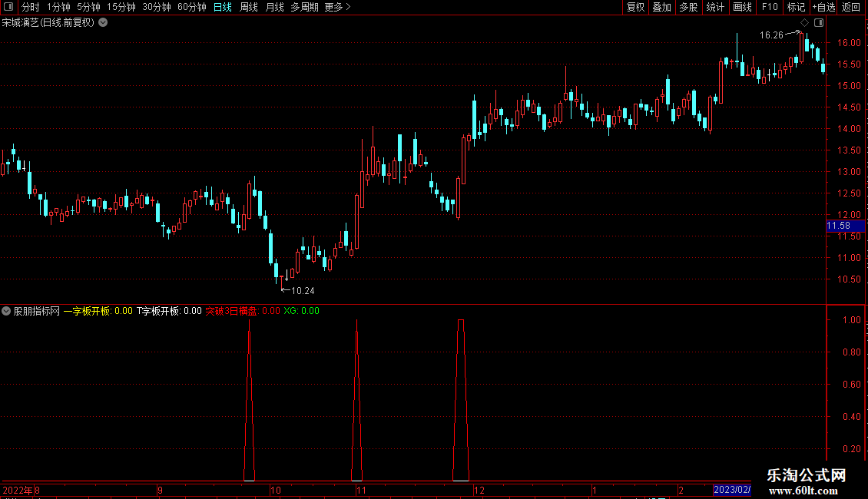The width and height of the screenshot is (868, 499).
Task: Open dropdown next to 宋城演艺 title
Action: tap(103, 23)
